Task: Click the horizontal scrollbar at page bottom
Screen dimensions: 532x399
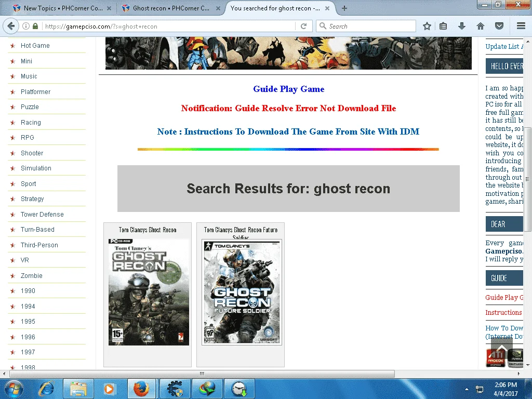Action: click(202, 374)
